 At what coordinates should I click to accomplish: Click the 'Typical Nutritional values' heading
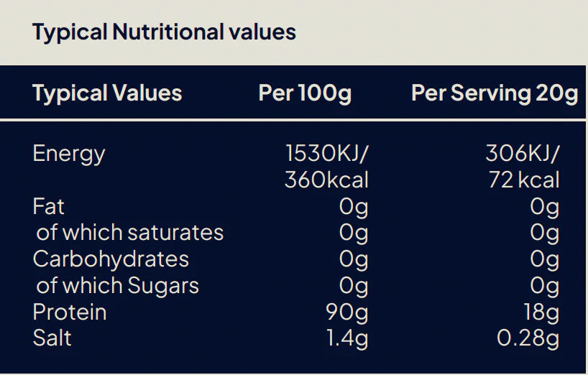(x=164, y=32)
